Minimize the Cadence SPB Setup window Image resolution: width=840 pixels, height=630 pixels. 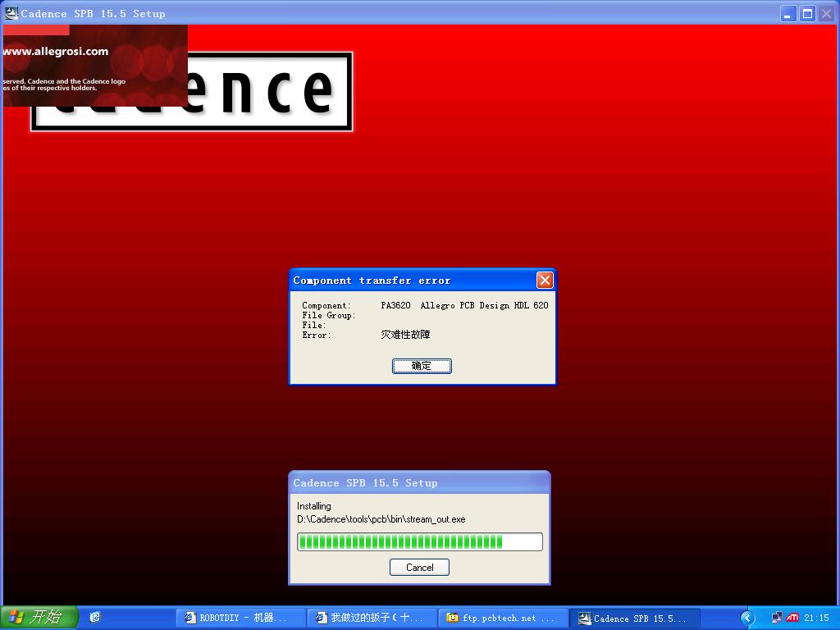click(x=787, y=13)
